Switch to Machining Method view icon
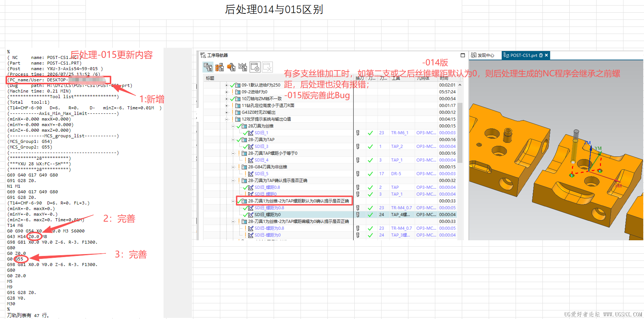644x319 pixels. point(243,67)
